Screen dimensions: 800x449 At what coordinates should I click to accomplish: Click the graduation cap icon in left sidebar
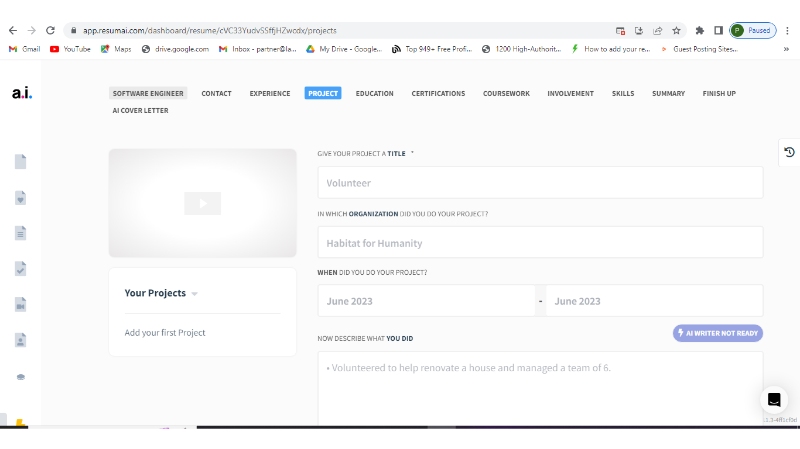(x=21, y=377)
